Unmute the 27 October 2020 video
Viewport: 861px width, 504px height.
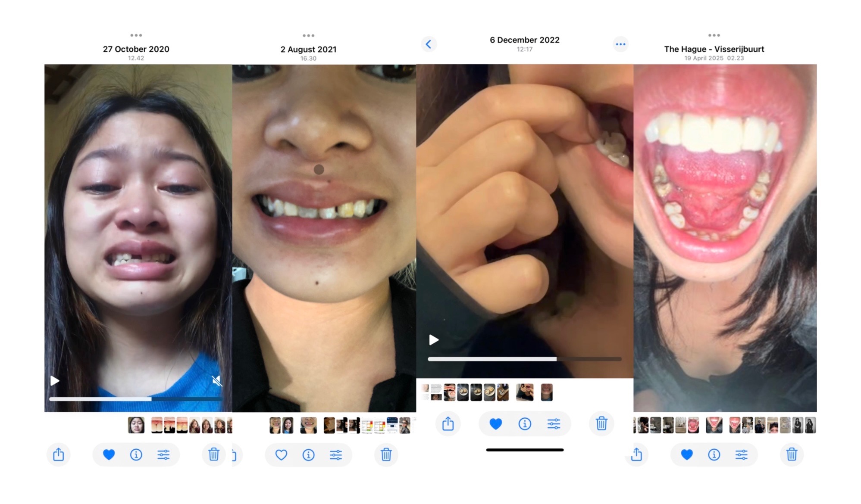(217, 380)
